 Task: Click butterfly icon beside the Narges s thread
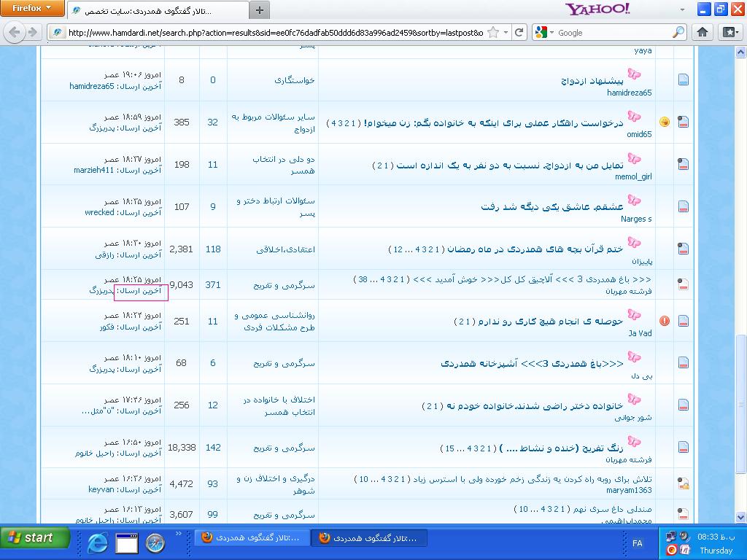coord(634,200)
